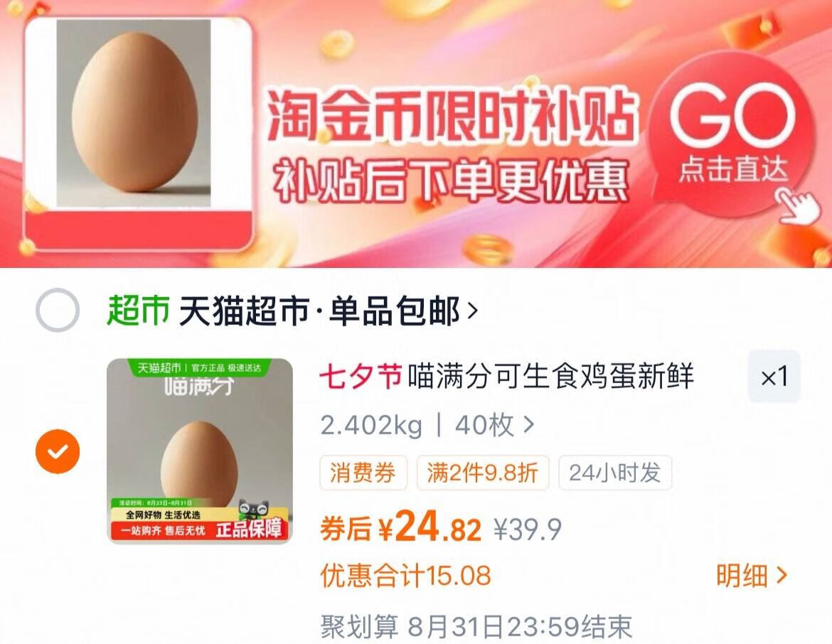832x644 pixels.
Task: Expand the 天猫超市·单品包邮 store chevron
Action: pos(472,311)
